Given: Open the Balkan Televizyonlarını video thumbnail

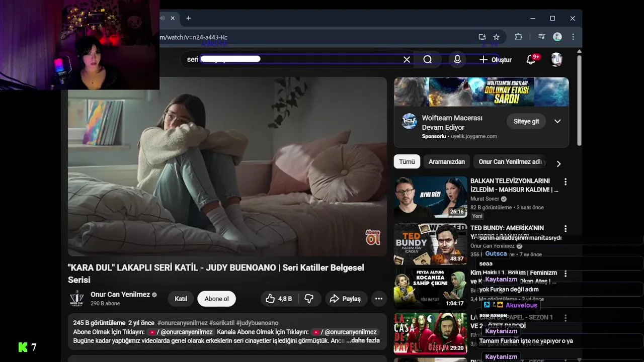Looking at the screenshot, I should pyautogui.click(x=430, y=197).
